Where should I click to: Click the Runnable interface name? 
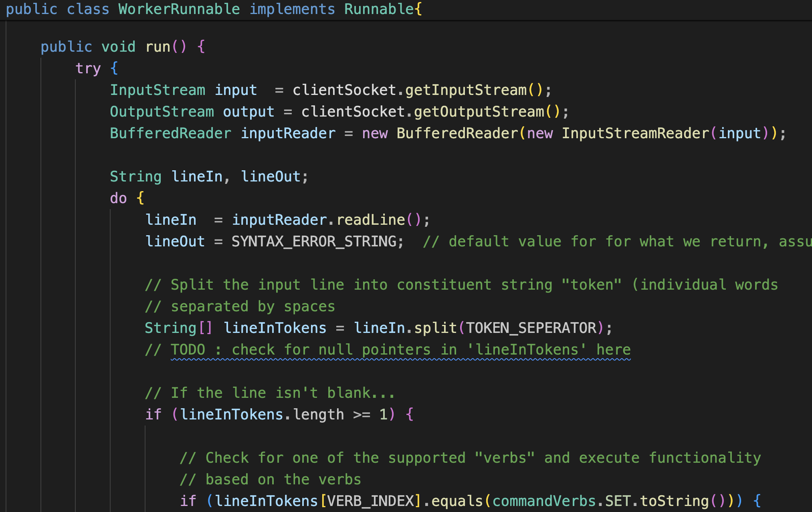[x=379, y=9]
